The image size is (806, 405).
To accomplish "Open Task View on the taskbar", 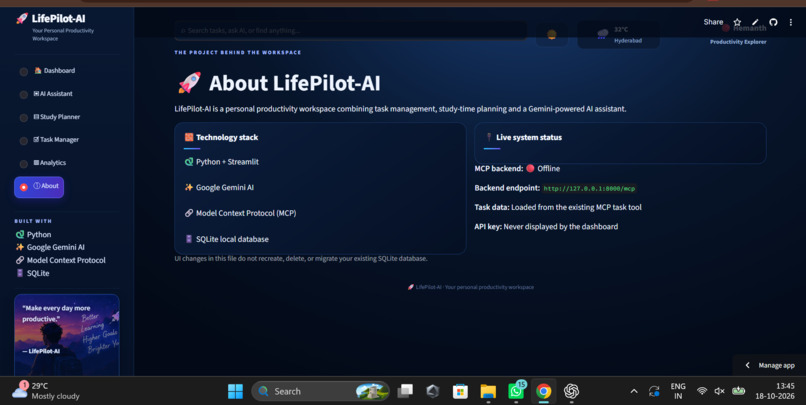I will 405,392.
